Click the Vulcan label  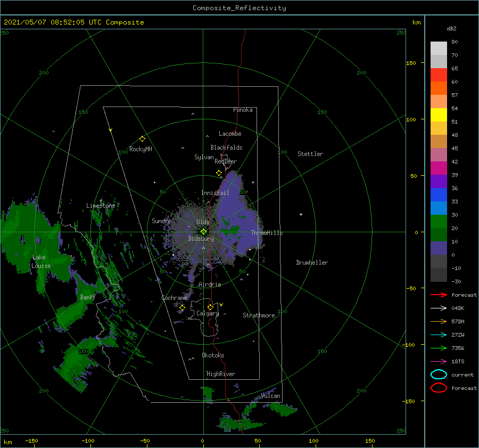[271, 396]
